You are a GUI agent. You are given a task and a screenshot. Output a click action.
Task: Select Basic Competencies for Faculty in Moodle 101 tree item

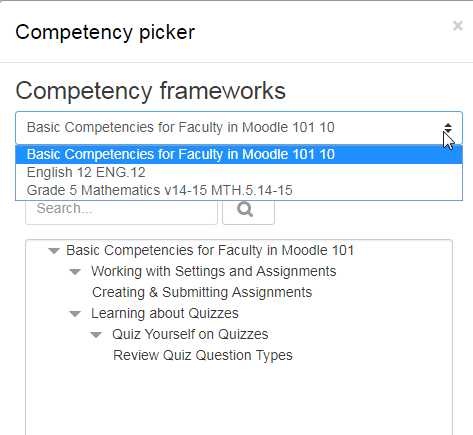(210, 250)
